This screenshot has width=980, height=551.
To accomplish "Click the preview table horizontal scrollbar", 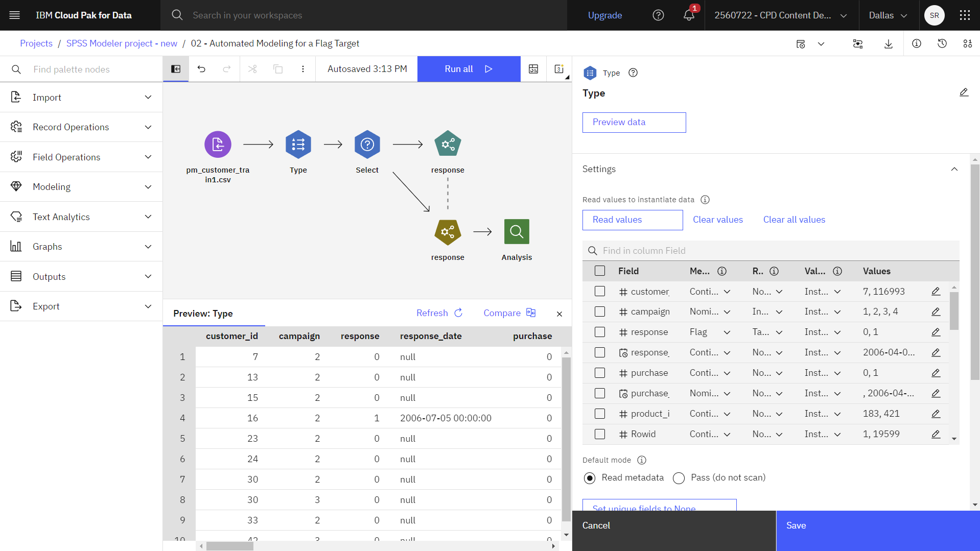I will pos(229,546).
